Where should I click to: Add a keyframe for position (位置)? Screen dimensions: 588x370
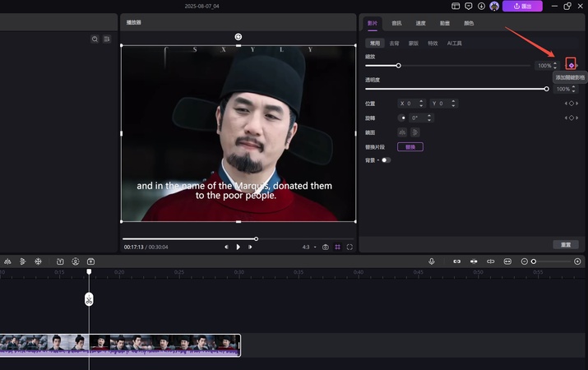click(x=572, y=104)
